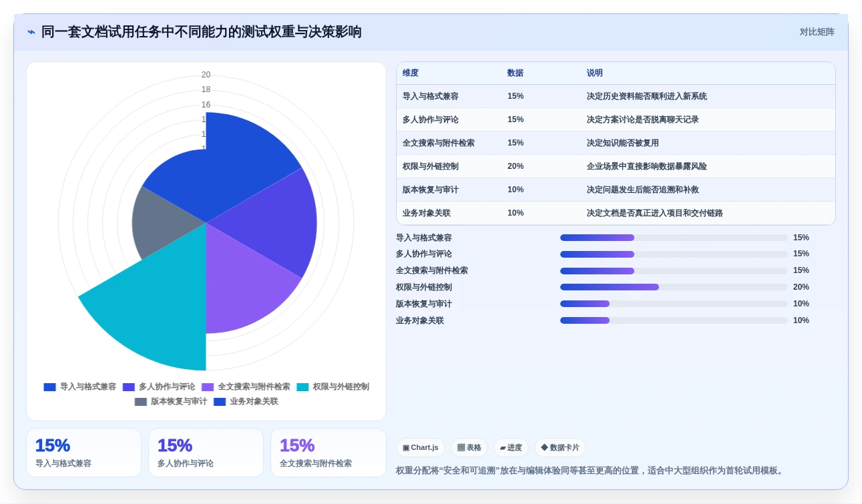Open the 15% 多人协作与评论 stat card

tap(206, 453)
